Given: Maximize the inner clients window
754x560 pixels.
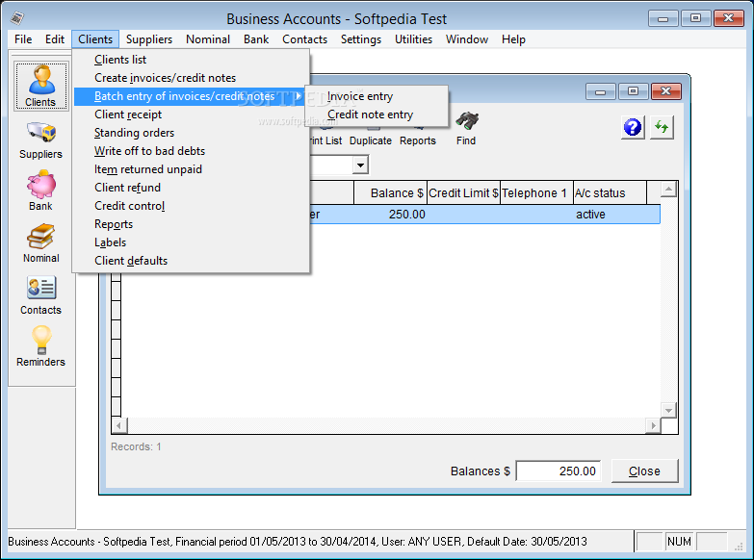Looking at the screenshot, I should pos(633,91).
